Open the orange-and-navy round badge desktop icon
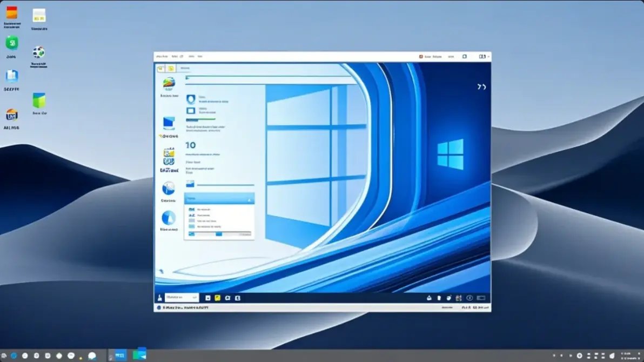Image resolution: width=644 pixels, height=362 pixels. (x=11, y=115)
